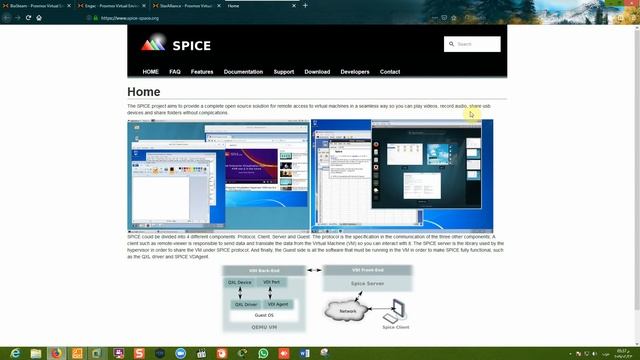Open WhatsApp from taskbar

pos(263,353)
